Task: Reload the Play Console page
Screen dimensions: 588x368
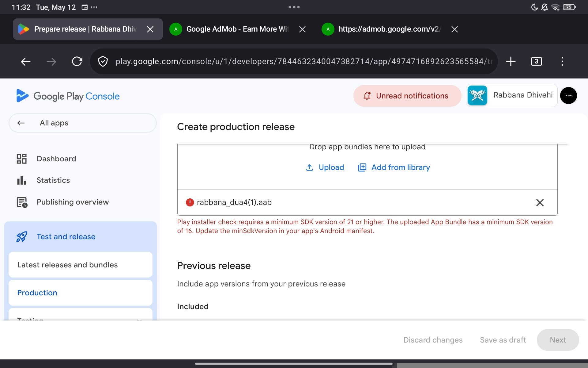Action: [x=77, y=61]
